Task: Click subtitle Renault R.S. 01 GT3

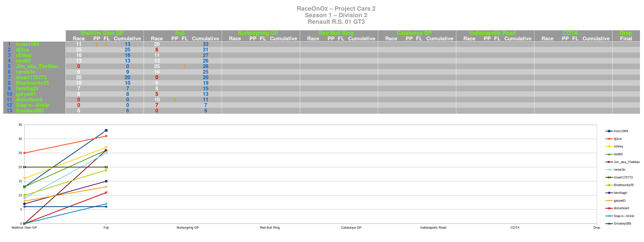Action: pos(336,22)
